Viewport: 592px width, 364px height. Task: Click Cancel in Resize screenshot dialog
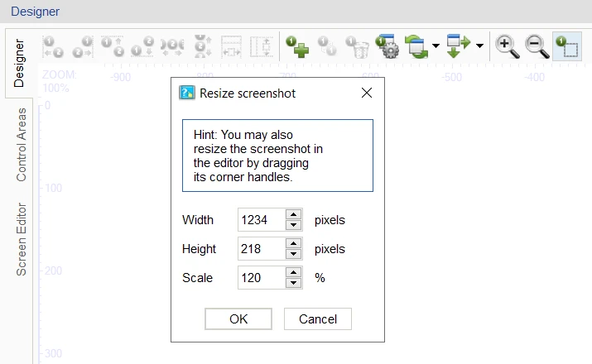click(318, 319)
